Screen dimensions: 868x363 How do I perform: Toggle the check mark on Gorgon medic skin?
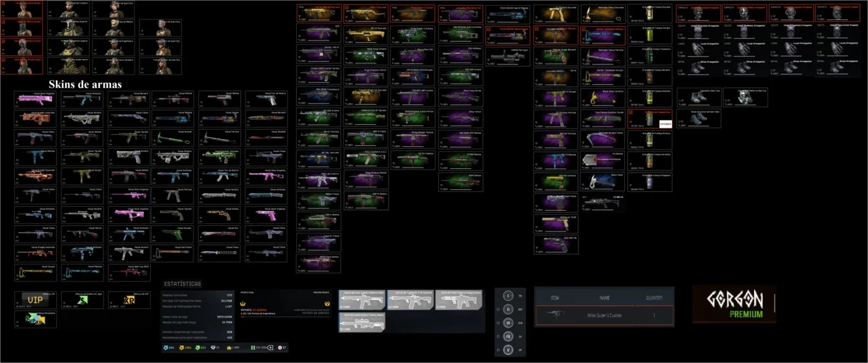click(x=3, y=22)
